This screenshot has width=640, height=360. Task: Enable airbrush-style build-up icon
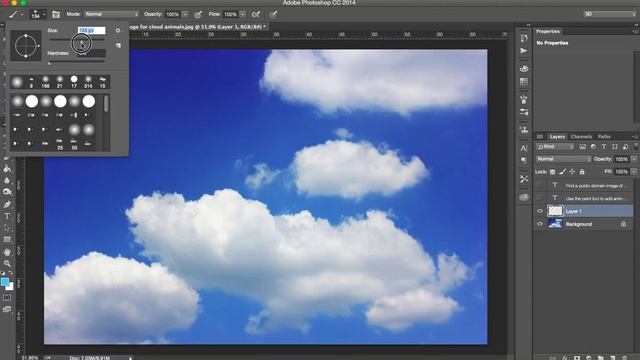[x=256, y=14]
